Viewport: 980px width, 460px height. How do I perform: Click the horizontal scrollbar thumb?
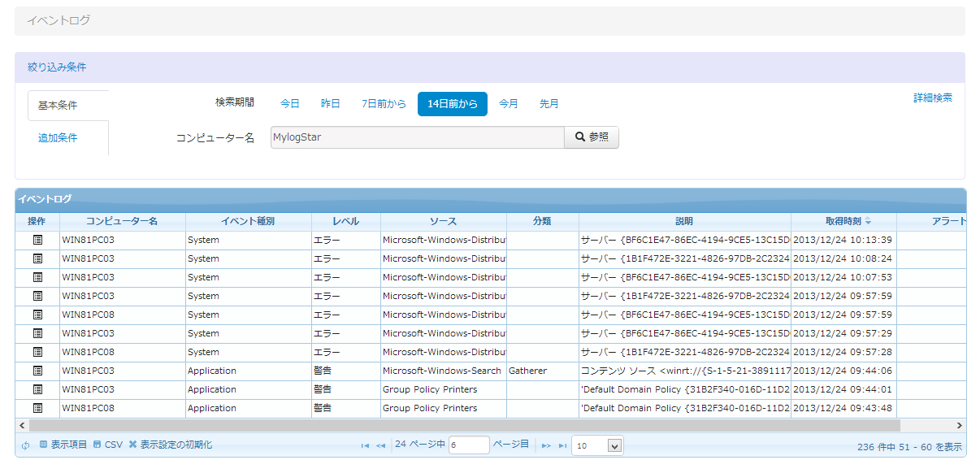(x=465, y=425)
